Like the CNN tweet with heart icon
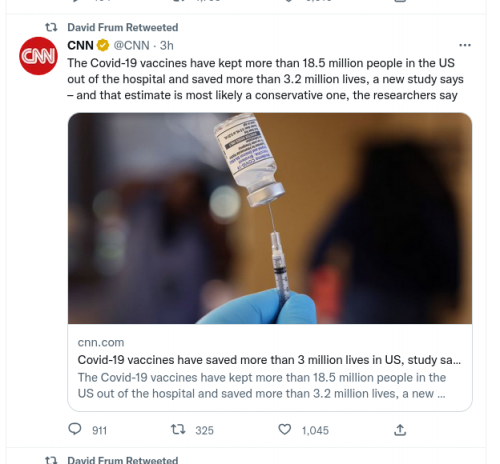 click(284, 429)
